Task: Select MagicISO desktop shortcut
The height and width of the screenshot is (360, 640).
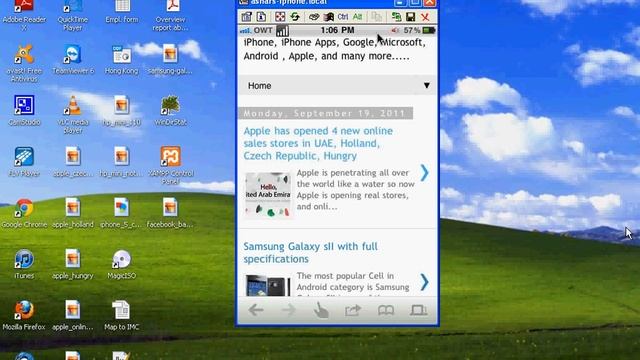Action: [x=122, y=264]
